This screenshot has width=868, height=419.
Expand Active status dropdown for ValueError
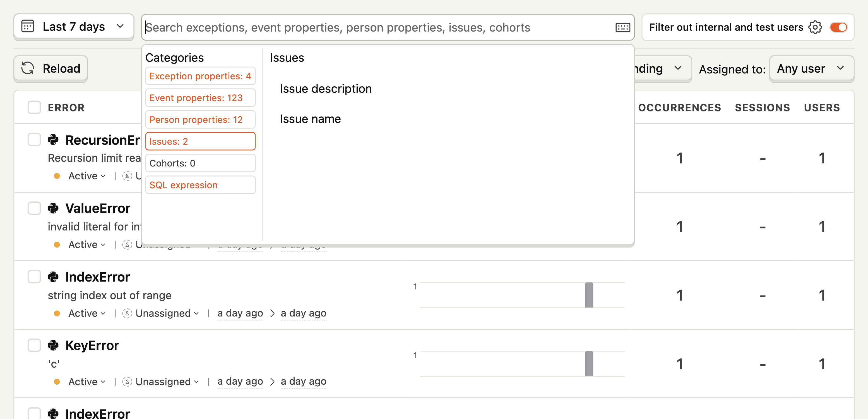pos(87,244)
